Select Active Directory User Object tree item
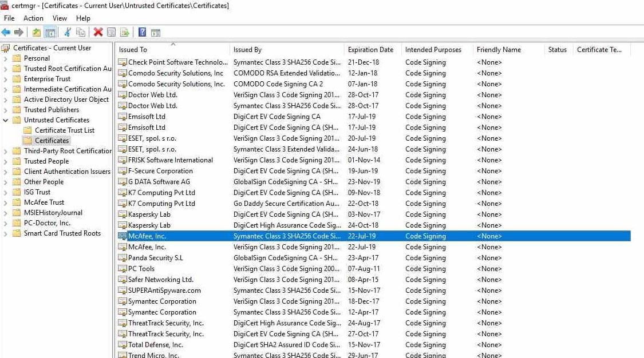644x358 pixels. click(66, 100)
